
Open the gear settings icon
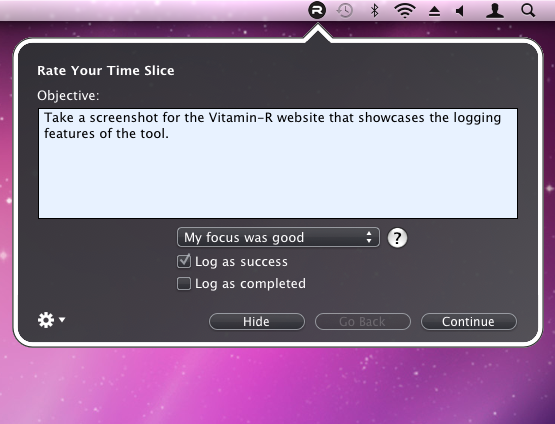click(x=46, y=320)
